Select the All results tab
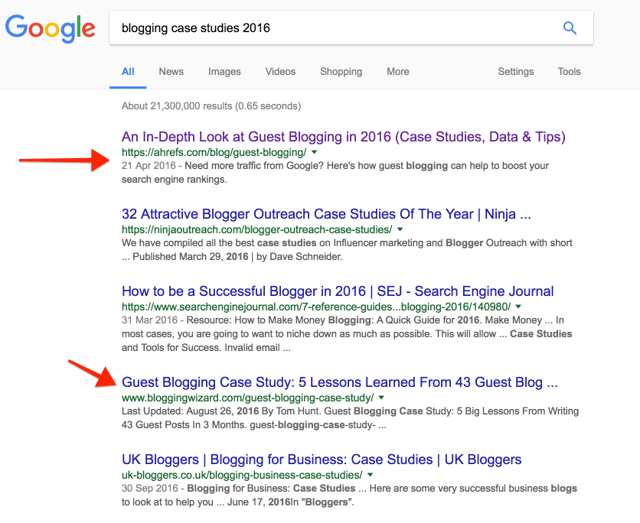This screenshot has width=640, height=523. tap(128, 71)
